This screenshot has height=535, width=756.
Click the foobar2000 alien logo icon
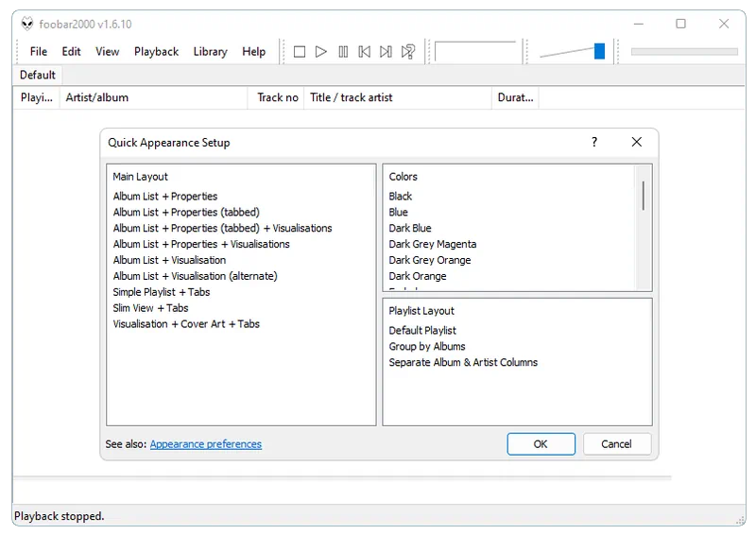(x=27, y=24)
